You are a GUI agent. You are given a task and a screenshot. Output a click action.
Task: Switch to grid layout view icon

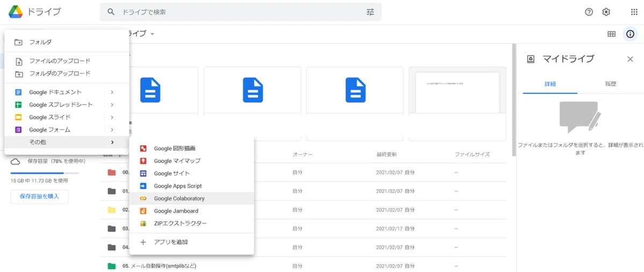[611, 34]
